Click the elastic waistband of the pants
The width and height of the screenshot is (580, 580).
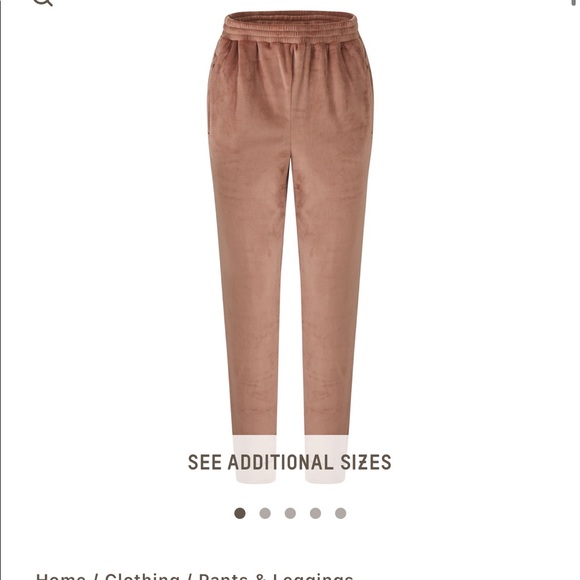click(290, 27)
